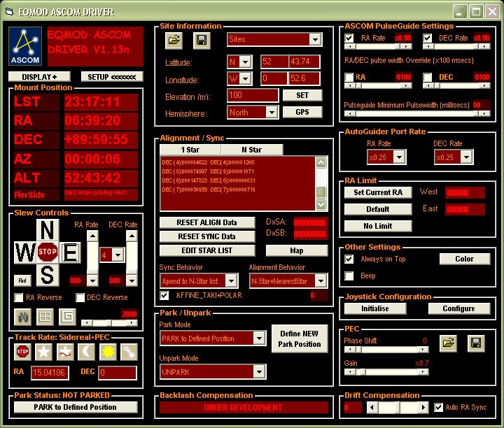Click Set Current RA
Screen dimensions: 504x428
coord(378,192)
